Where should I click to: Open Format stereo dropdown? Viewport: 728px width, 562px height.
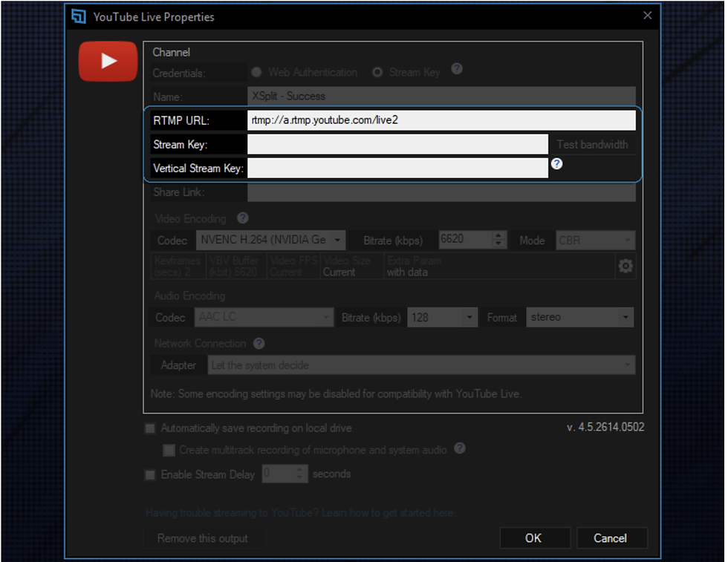point(580,318)
